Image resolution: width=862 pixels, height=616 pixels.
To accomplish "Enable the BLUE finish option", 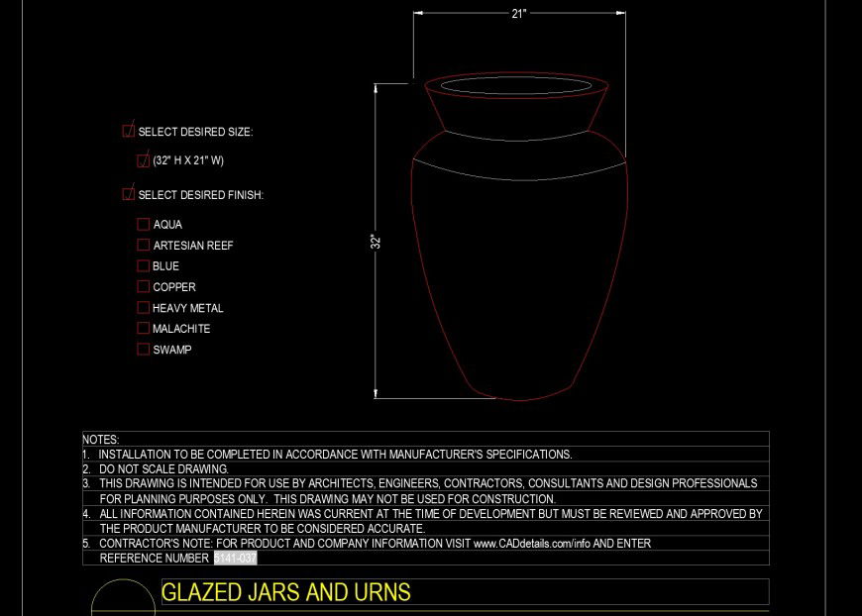I will tap(143, 265).
